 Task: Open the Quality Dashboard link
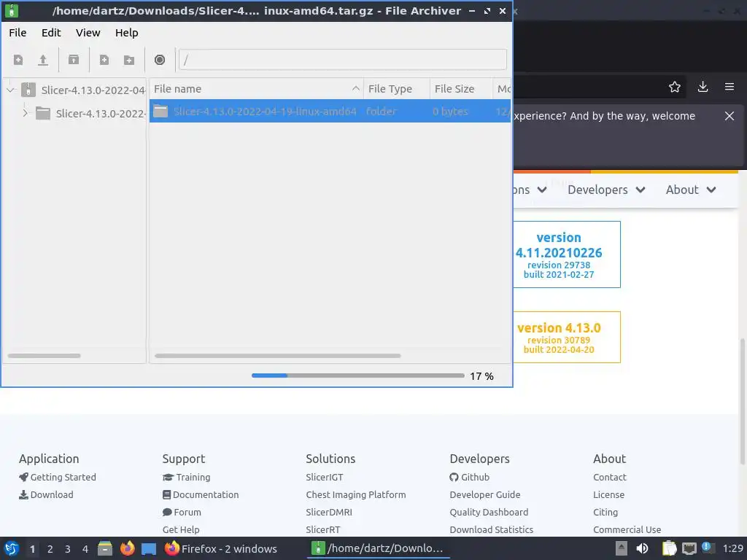(489, 513)
